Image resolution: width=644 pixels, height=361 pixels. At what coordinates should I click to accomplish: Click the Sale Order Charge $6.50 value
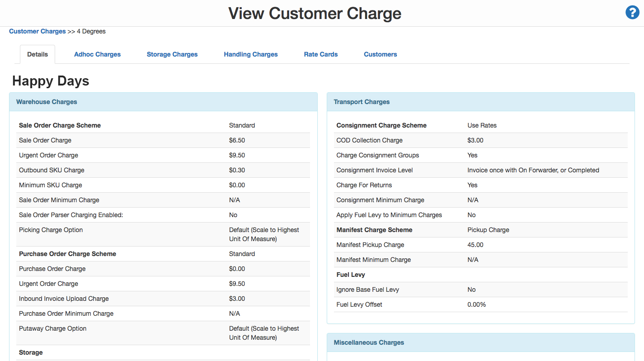[x=237, y=140]
